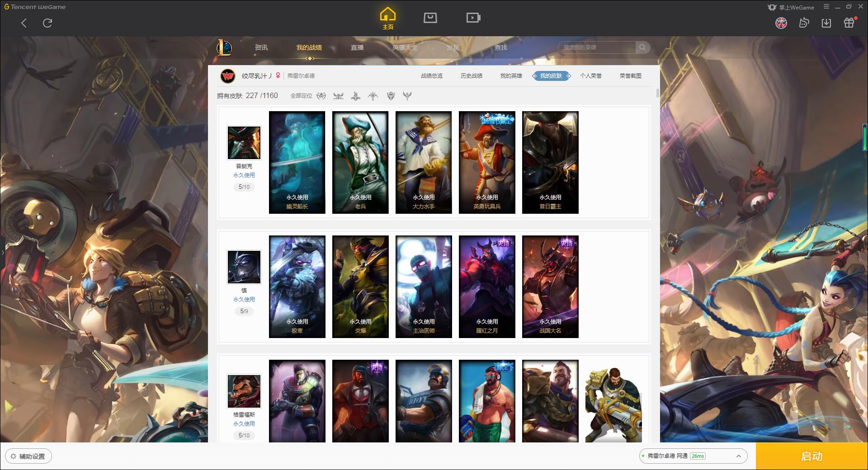
Task: Open the 大力水手 skin card
Action: point(424,162)
